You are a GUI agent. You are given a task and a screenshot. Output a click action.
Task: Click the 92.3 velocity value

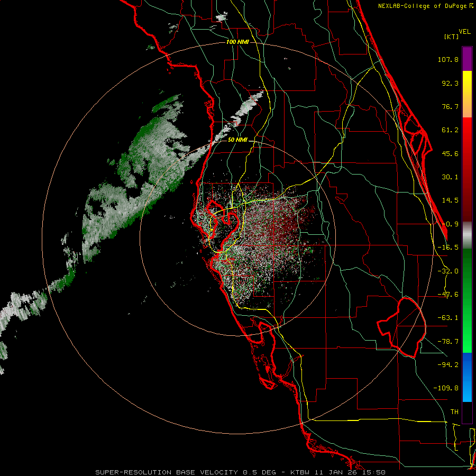coord(450,83)
